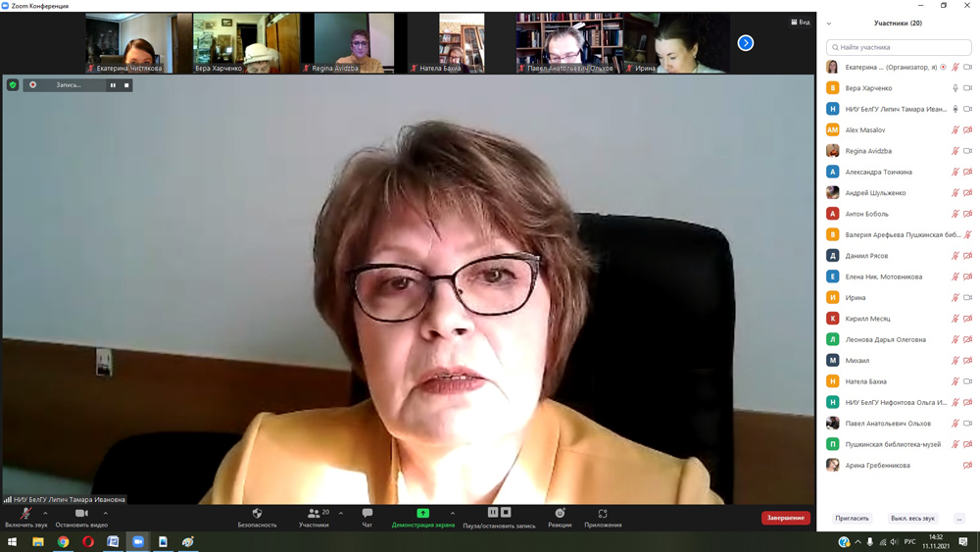The height and width of the screenshot is (552, 980).
Task: Expand video options arrow next to camera
Action: click(x=105, y=513)
